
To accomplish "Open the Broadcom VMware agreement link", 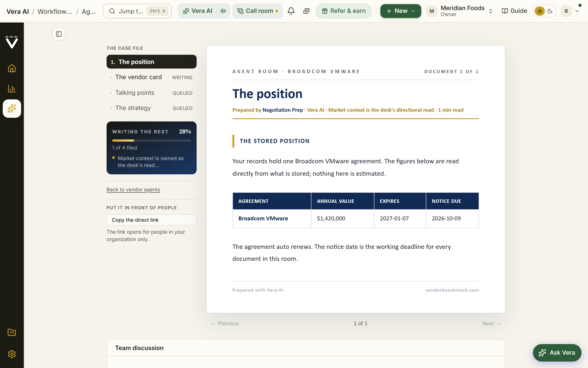I will click(263, 218).
